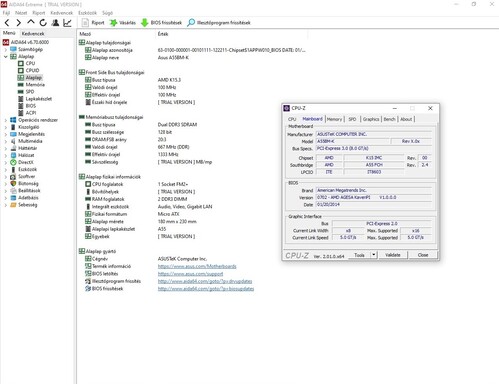Screen dimensions: 499x384
Task: Switch to the Kedvencek sidebar tab
Action: [33, 33]
